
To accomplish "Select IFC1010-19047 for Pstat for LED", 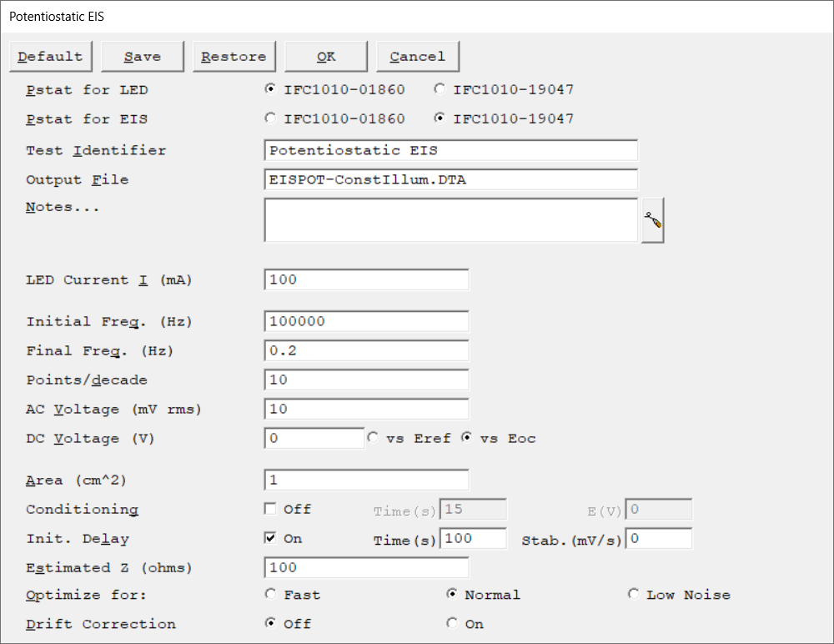I will 440,89.
